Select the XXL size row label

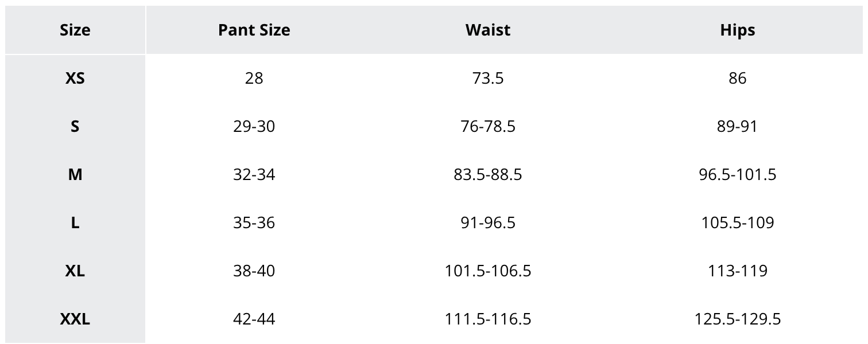pos(75,319)
